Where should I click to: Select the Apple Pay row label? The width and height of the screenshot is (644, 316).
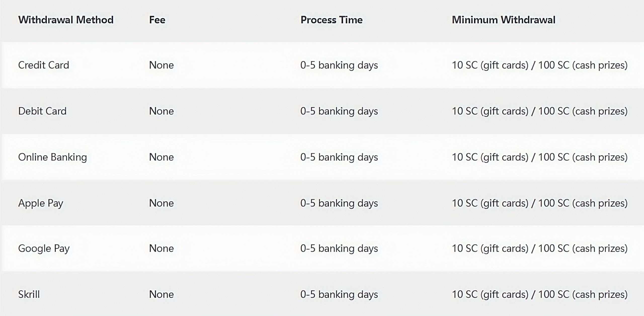41,203
